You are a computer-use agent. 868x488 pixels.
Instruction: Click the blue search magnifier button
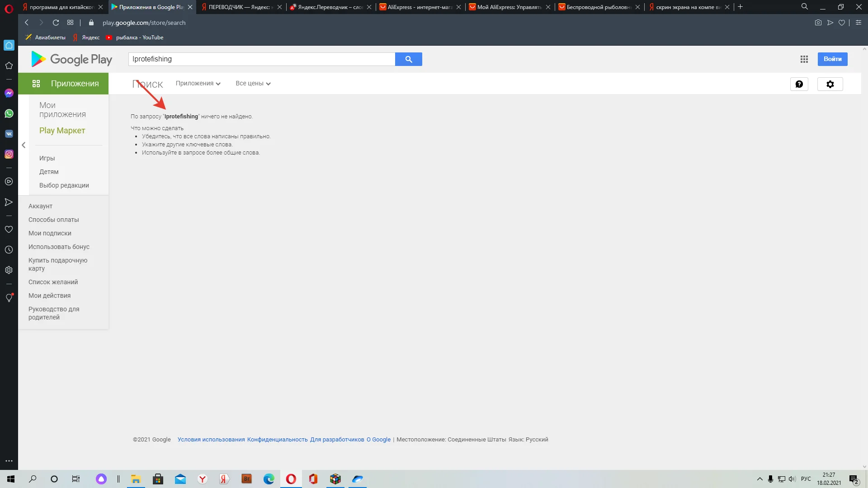tap(408, 59)
